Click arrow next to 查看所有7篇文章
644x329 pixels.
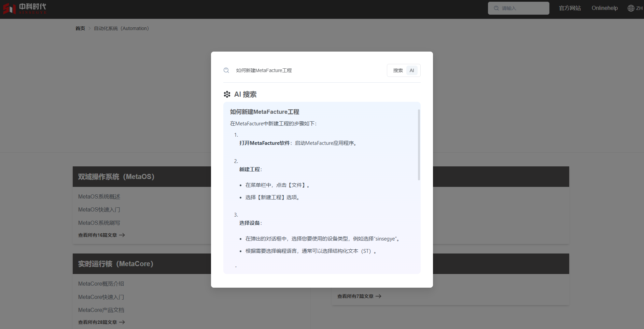(x=378, y=296)
